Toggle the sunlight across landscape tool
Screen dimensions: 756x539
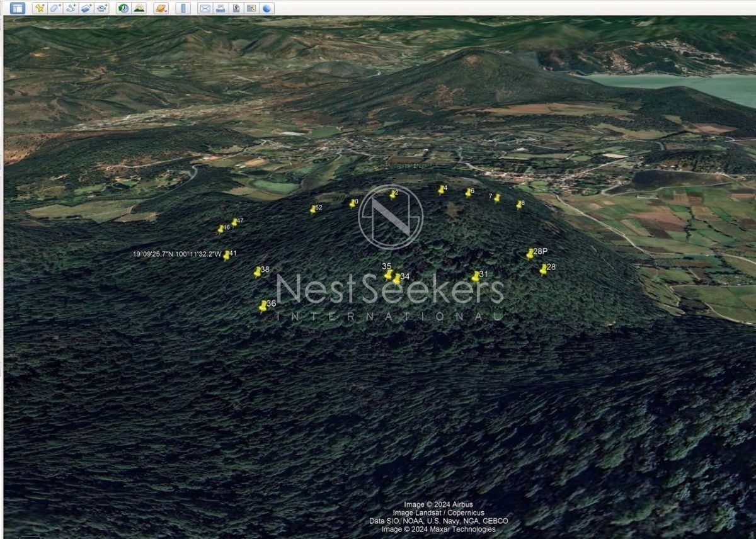(x=139, y=8)
